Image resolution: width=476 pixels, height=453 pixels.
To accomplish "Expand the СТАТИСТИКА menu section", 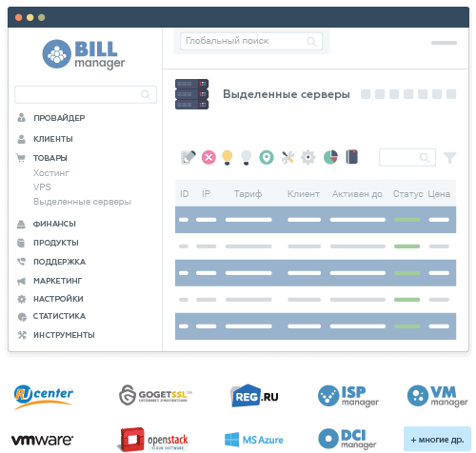I will (59, 316).
